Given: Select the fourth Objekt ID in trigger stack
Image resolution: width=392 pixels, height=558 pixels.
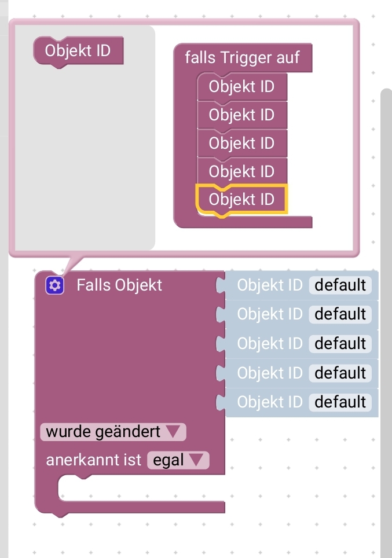Looking at the screenshot, I should pos(241,171).
